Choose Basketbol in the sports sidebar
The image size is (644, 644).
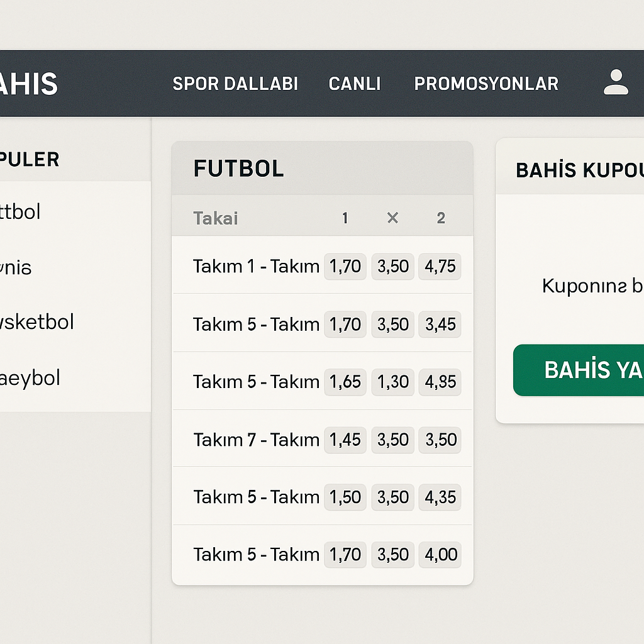click(36, 322)
